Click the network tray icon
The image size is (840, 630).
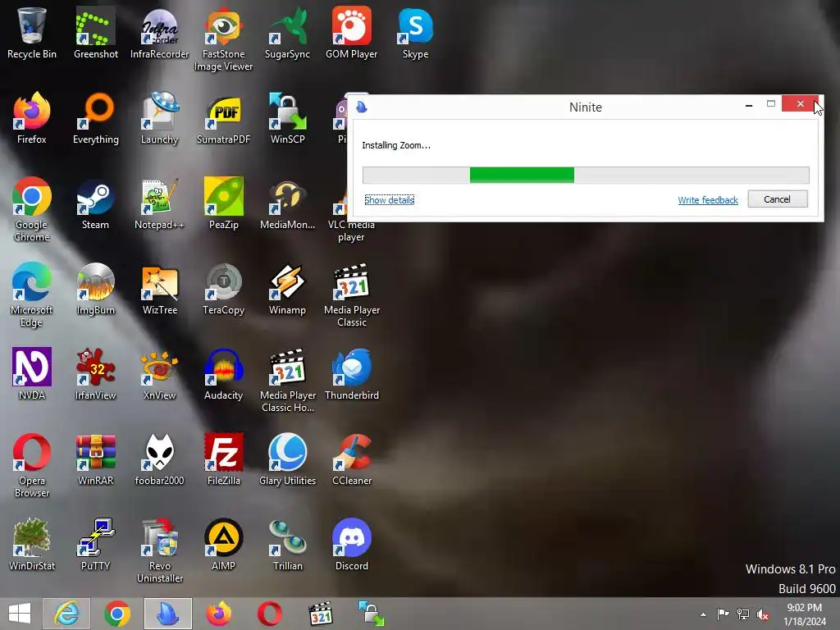click(743, 614)
